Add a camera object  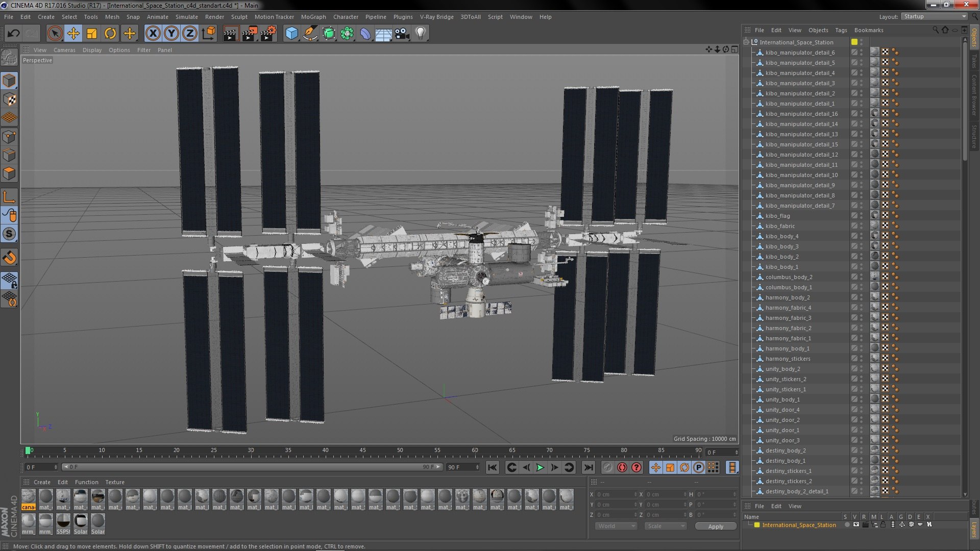[x=402, y=34]
